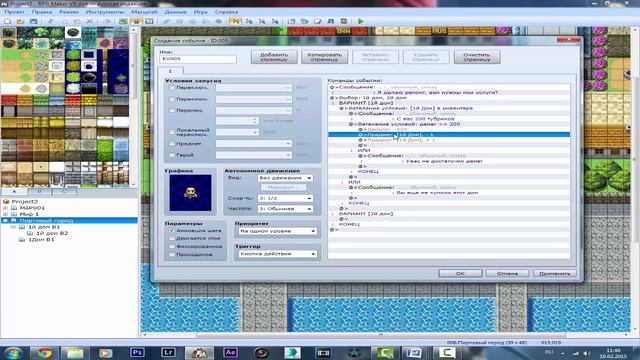Open the Trigger dropdown

pos(277,254)
